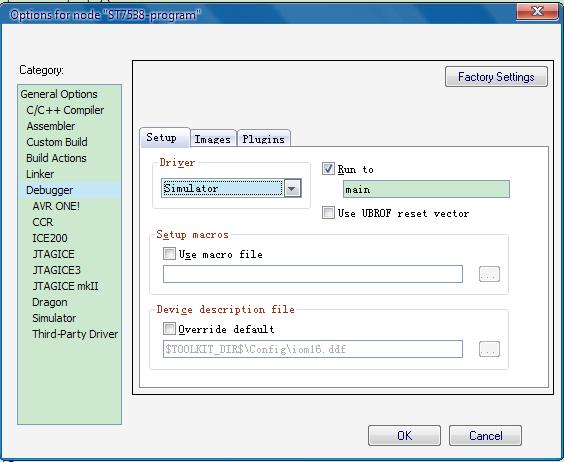Switch to the Images tab
The width and height of the screenshot is (564, 462).
[x=213, y=139]
